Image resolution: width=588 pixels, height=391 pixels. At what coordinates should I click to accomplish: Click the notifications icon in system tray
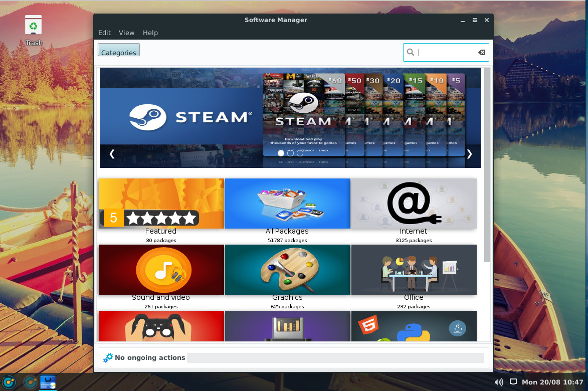pyautogui.click(x=513, y=381)
